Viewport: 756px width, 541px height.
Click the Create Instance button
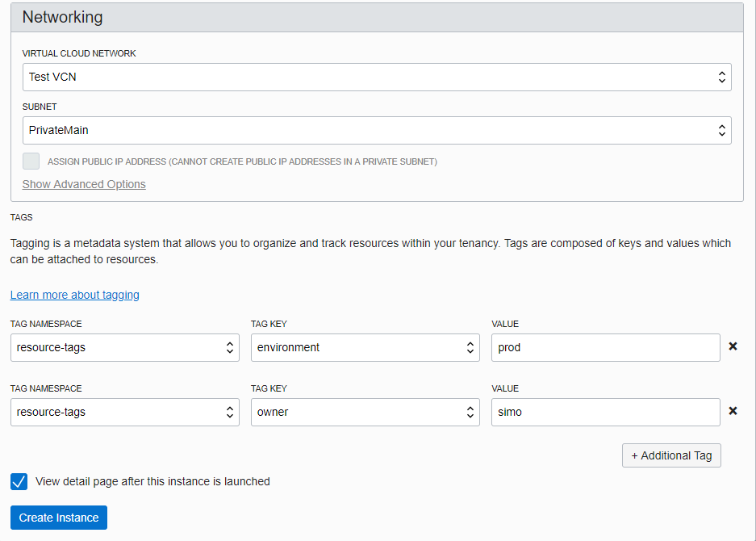pos(59,518)
